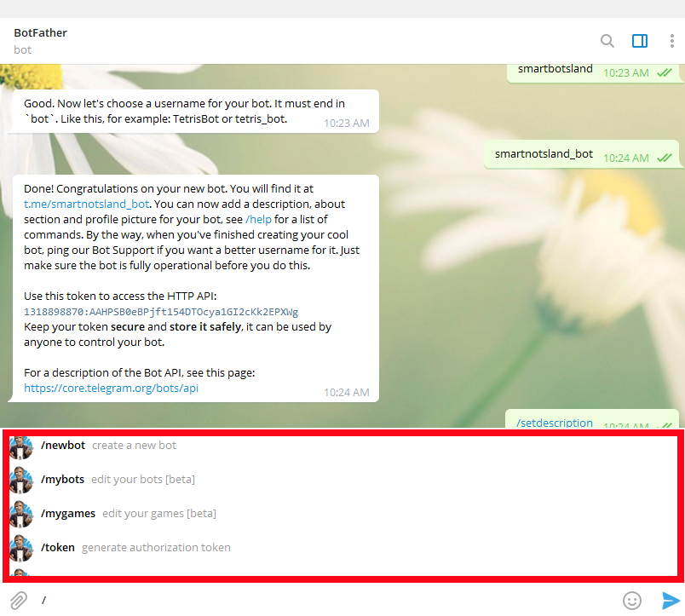Click the paperclip attach file icon
Screen dimensions: 685x616
point(19,600)
